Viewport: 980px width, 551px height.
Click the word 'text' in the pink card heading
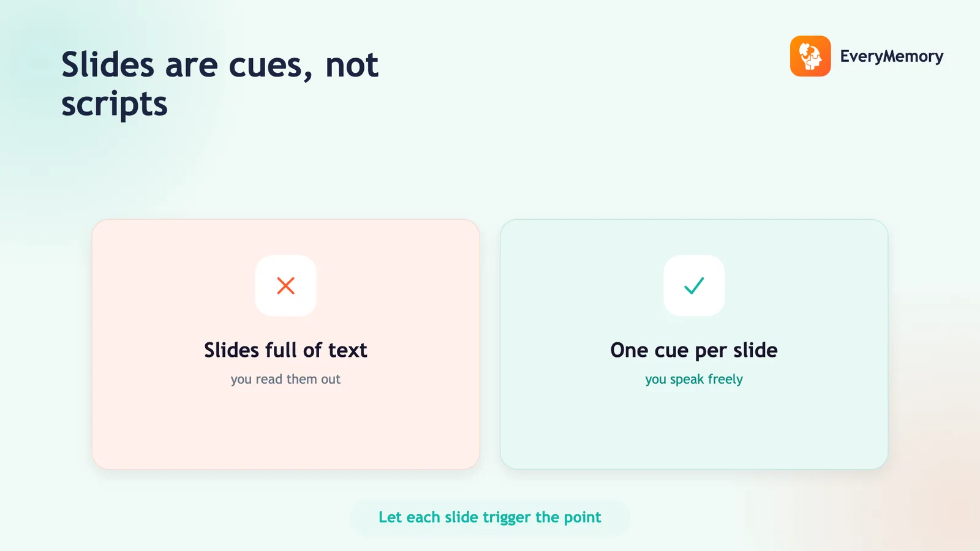click(347, 350)
